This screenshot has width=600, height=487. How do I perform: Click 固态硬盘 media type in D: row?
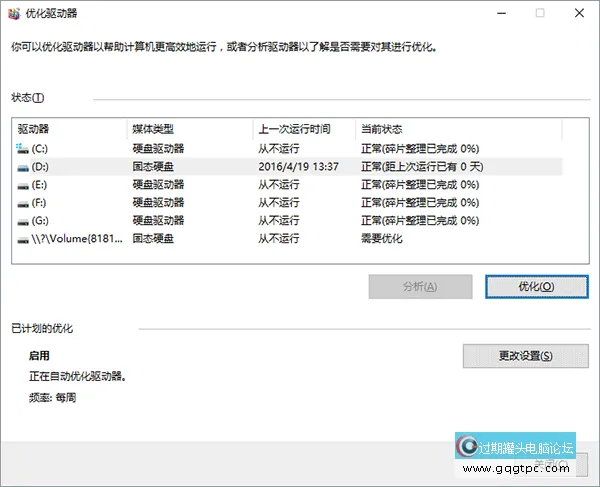153,167
